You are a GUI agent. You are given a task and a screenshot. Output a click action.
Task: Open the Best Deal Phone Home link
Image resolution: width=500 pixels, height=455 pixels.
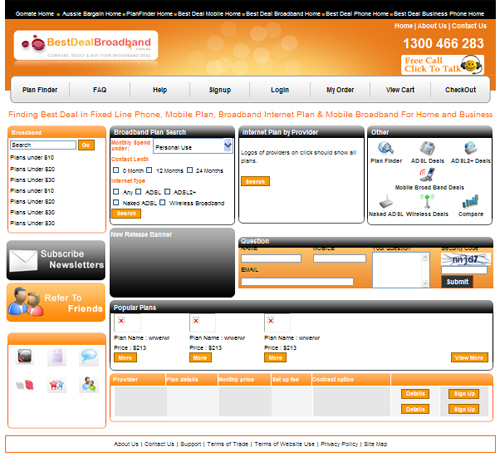357,14
